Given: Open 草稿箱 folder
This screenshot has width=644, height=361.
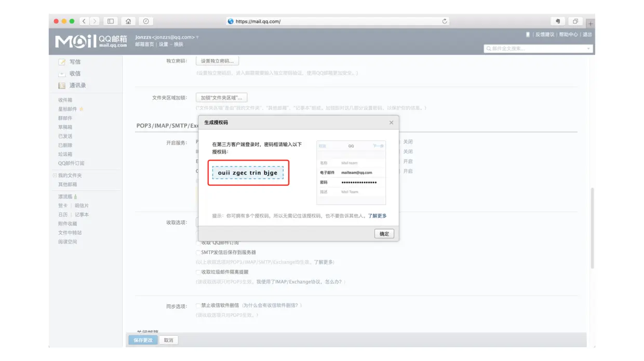Looking at the screenshot, I should click(x=65, y=127).
